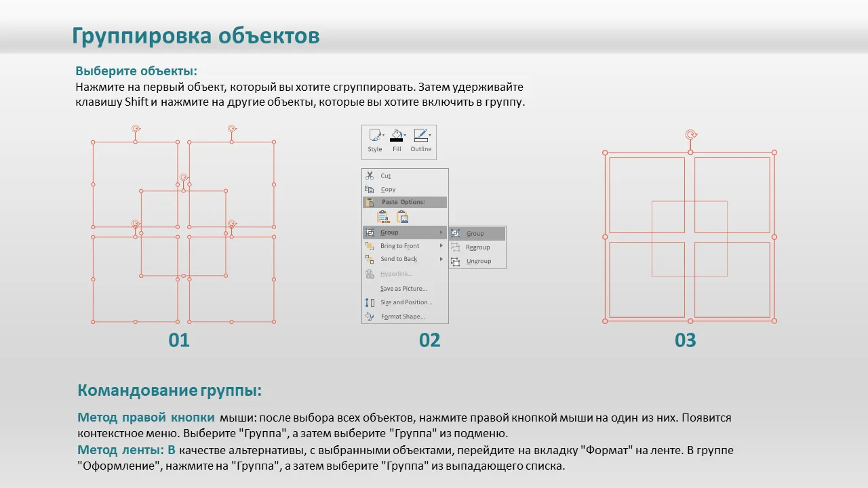
Task: Click the black Fill color bar
Action: point(396,140)
